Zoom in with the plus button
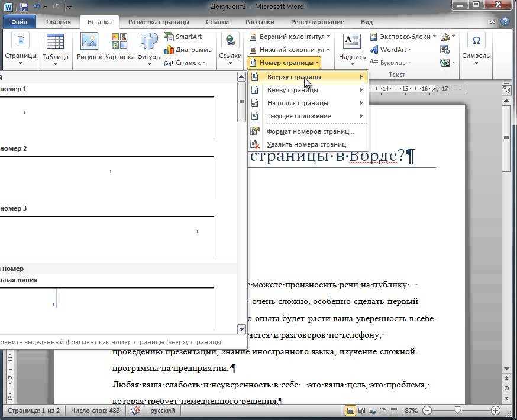 [496, 411]
